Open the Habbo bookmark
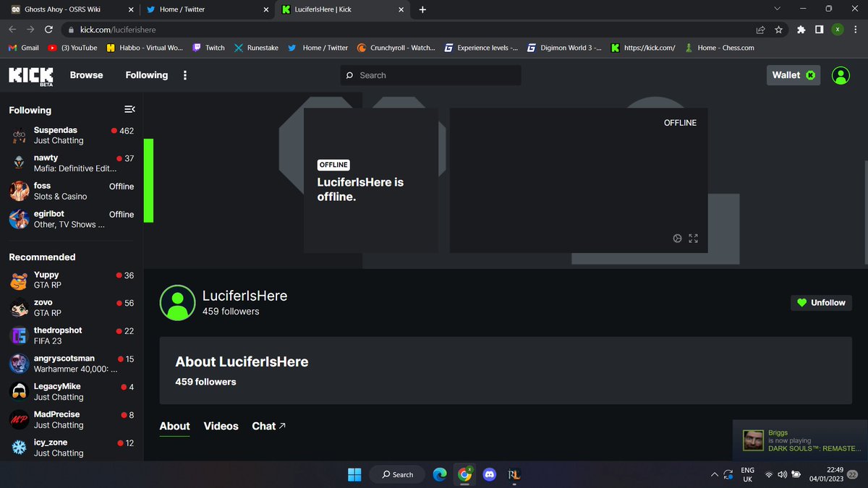Image resolution: width=868 pixels, height=488 pixels. [145, 48]
